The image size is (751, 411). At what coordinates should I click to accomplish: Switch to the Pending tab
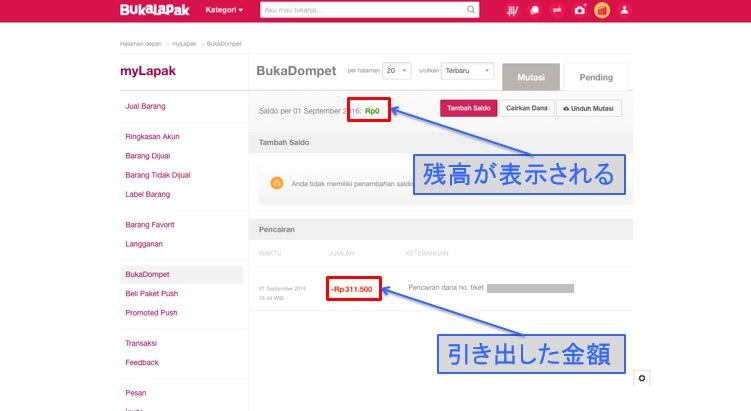(x=596, y=77)
